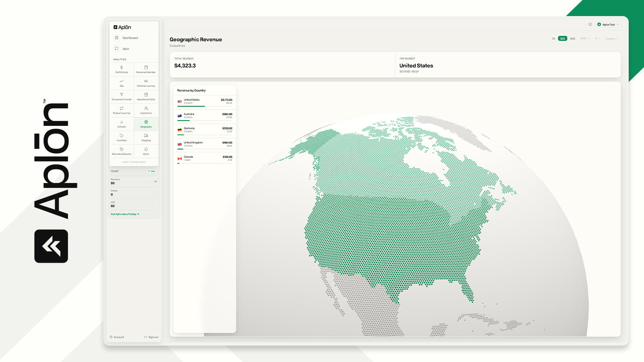Image resolution: width=644 pixels, height=362 pixels.
Task: Click the Aplo chat bubble icon
Action: click(x=117, y=49)
